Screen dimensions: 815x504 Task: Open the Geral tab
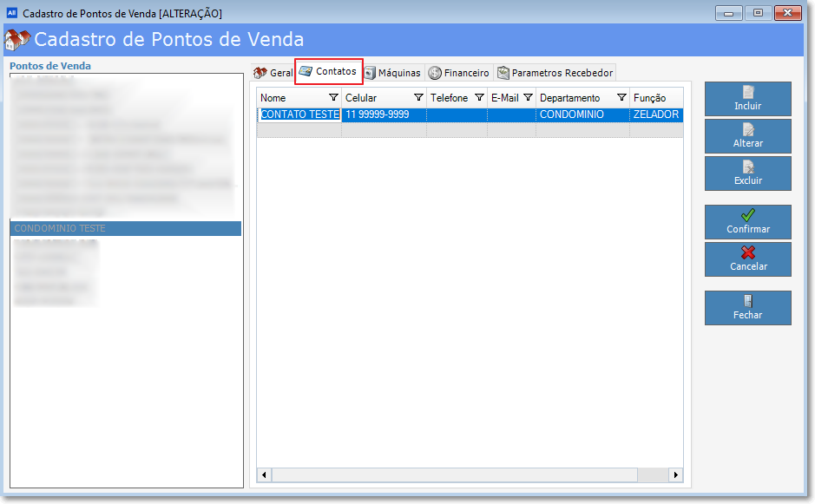pyautogui.click(x=273, y=73)
